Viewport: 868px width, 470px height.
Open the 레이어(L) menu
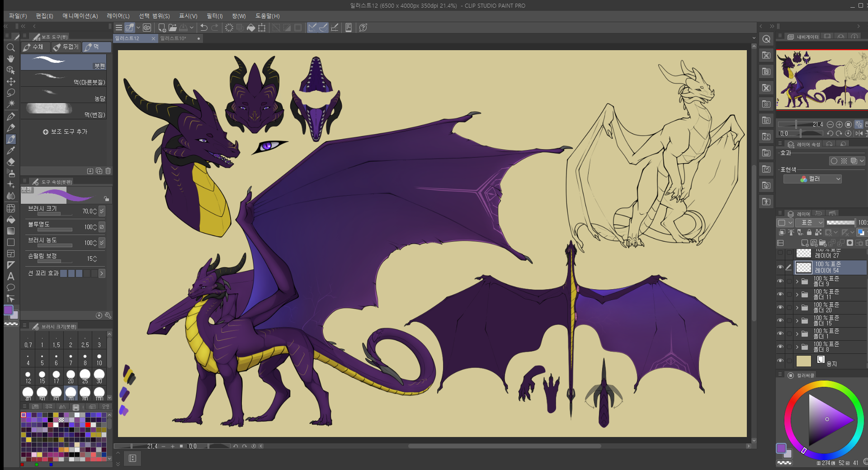point(118,16)
